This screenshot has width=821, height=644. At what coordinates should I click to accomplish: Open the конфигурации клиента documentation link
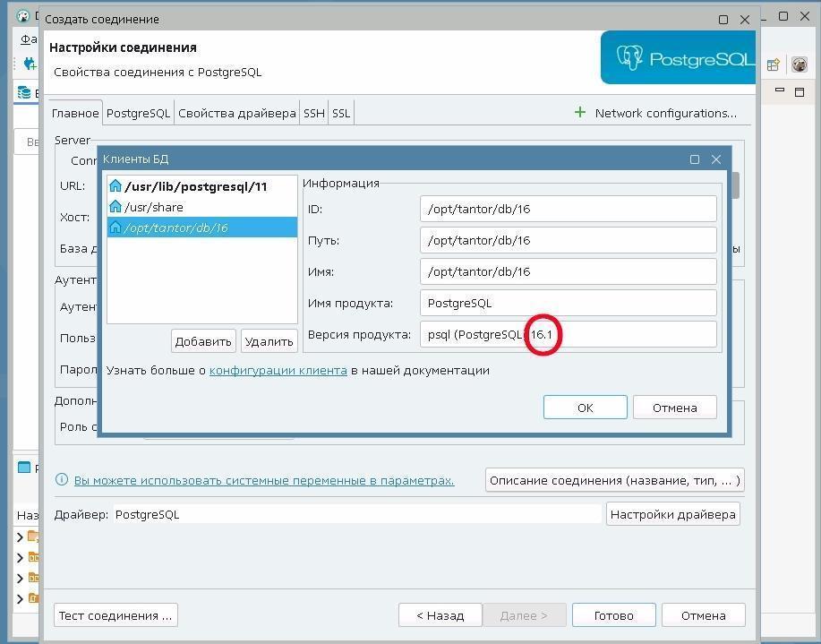pyautogui.click(x=278, y=370)
